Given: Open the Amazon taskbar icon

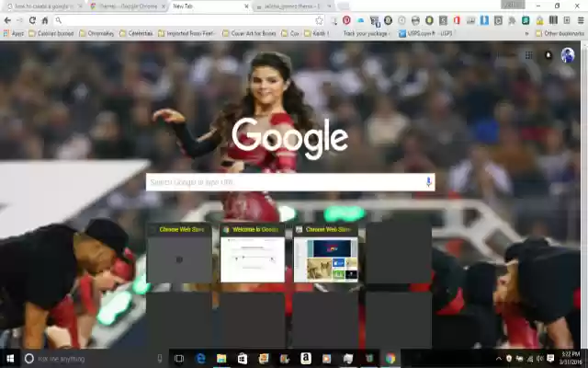Looking at the screenshot, I should click(x=306, y=359).
